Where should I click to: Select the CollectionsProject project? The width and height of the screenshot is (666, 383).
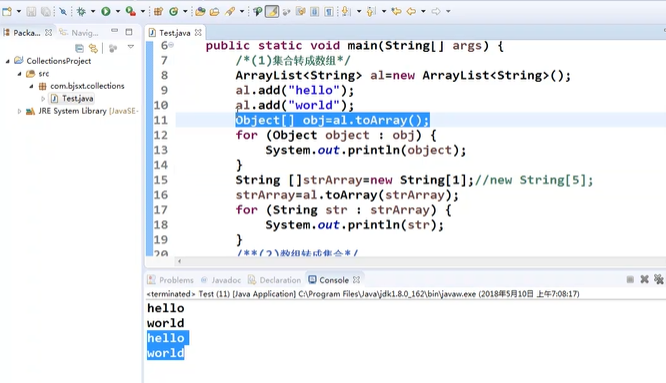click(59, 61)
